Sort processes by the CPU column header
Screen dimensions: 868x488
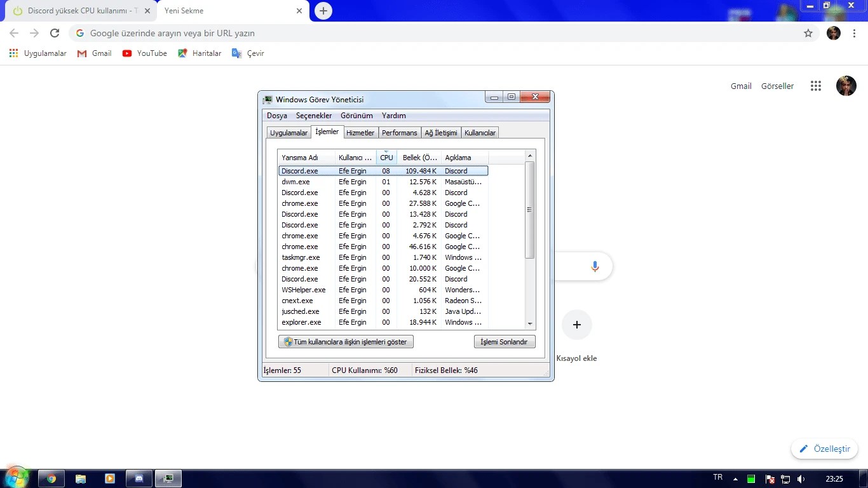coord(386,158)
